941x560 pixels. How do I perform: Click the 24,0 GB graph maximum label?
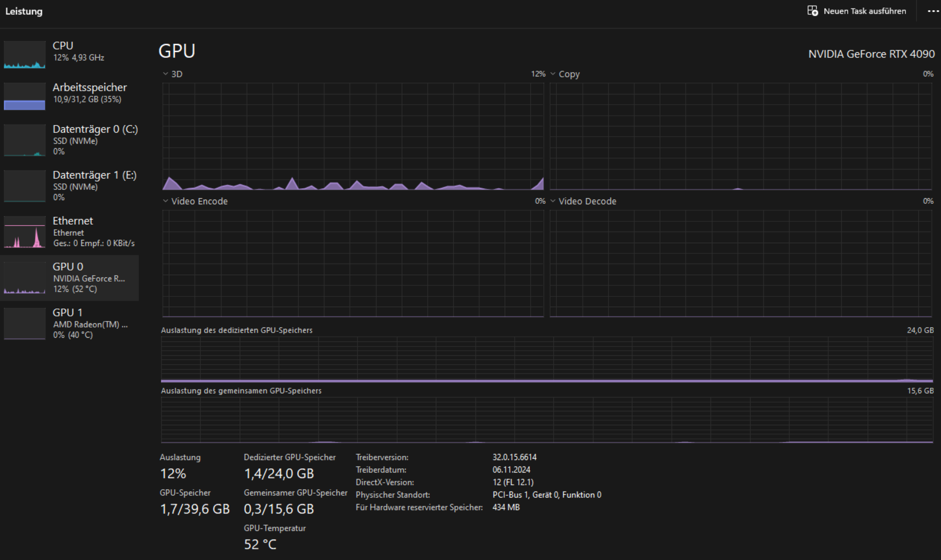pyautogui.click(x=920, y=330)
